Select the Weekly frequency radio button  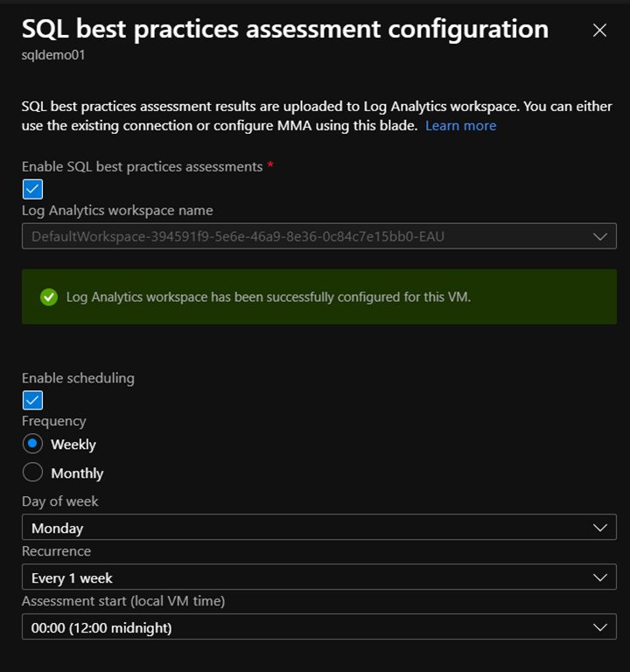[x=32, y=444]
